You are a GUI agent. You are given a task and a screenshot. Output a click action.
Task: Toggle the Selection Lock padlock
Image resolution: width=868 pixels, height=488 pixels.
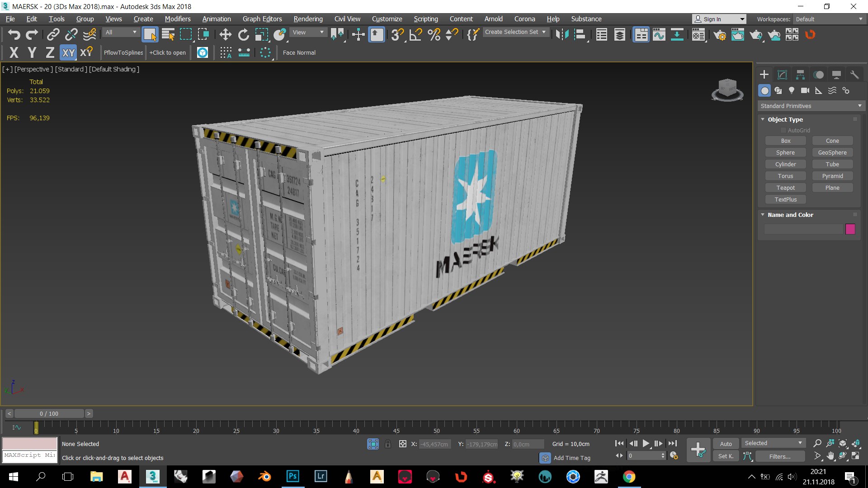(x=388, y=444)
